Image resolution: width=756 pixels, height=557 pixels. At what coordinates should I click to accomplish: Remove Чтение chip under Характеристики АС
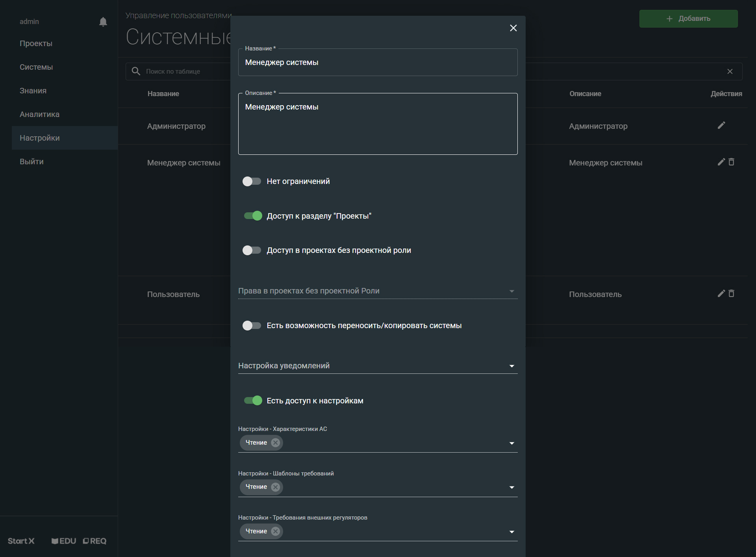(276, 442)
